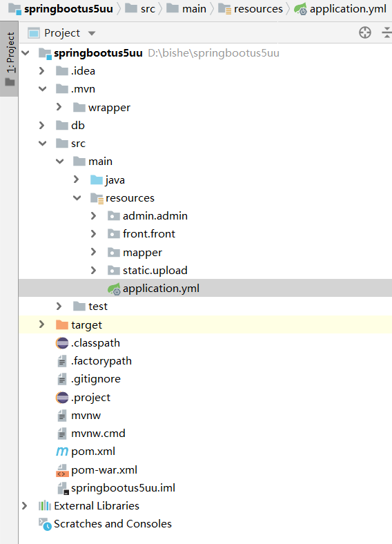Expand the External Libraries node
The height and width of the screenshot is (544, 392).
click(25, 506)
